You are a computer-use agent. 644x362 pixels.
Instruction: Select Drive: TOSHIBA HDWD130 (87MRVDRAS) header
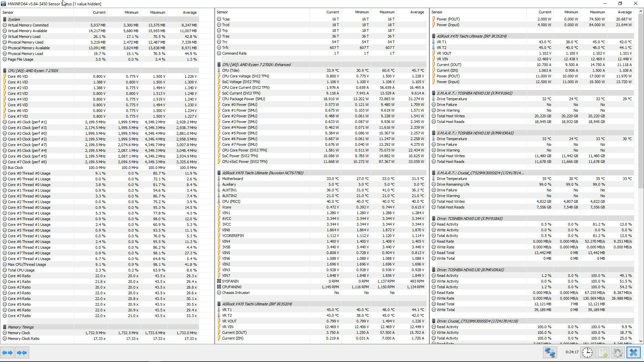coord(533,270)
